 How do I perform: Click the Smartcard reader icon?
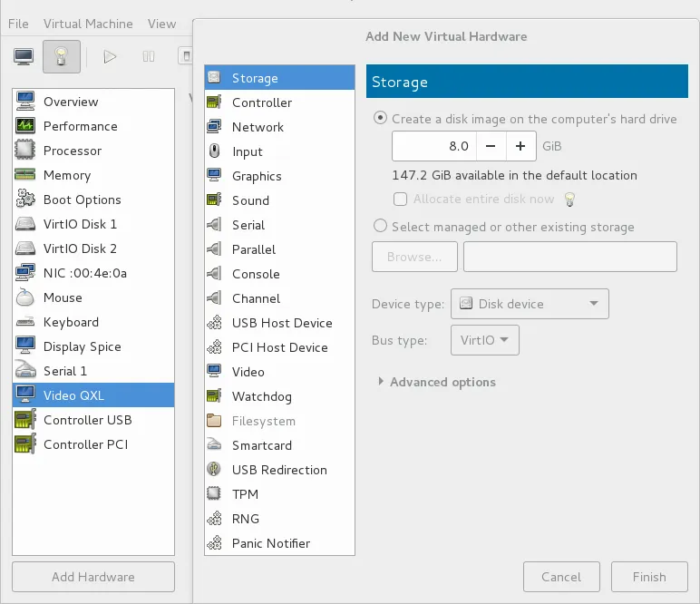pos(214,444)
